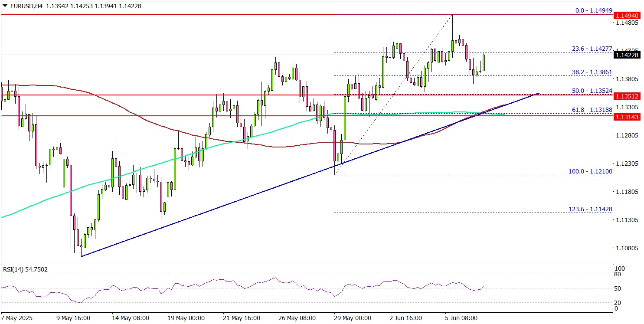Viewport: 644px width, 324px height.
Task: Click the triangle icon beside EURUSD,H4 title
Action: (4, 6)
